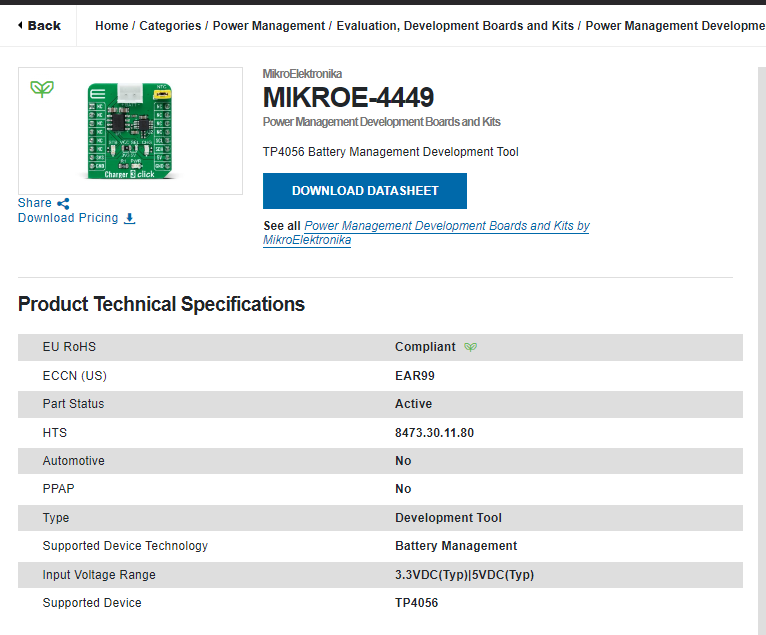Click the leaf icon next to Compliant
Image resolution: width=766 pixels, height=635 pixels.
click(x=470, y=347)
